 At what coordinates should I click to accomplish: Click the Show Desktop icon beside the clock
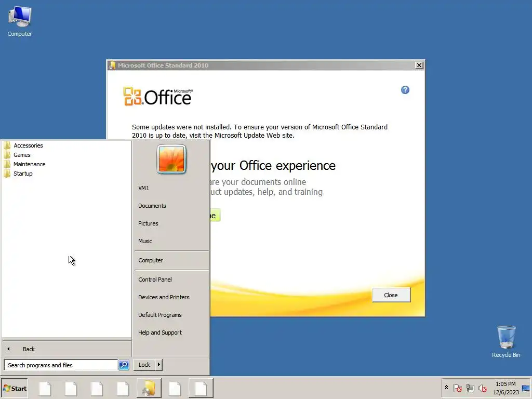click(526, 388)
